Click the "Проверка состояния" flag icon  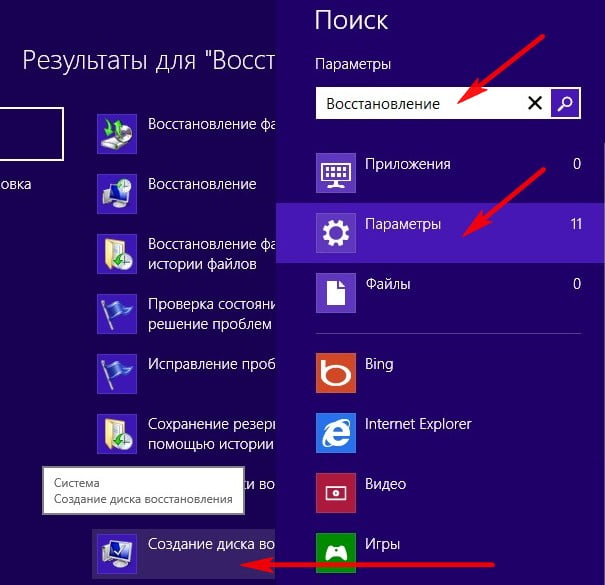pyautogui.click(x=116, y=314)
